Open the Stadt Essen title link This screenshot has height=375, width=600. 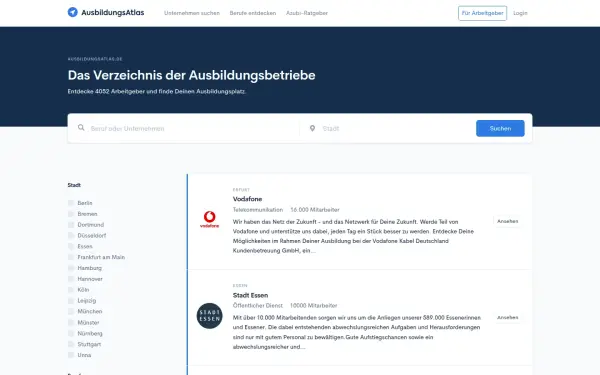[250, 295]
